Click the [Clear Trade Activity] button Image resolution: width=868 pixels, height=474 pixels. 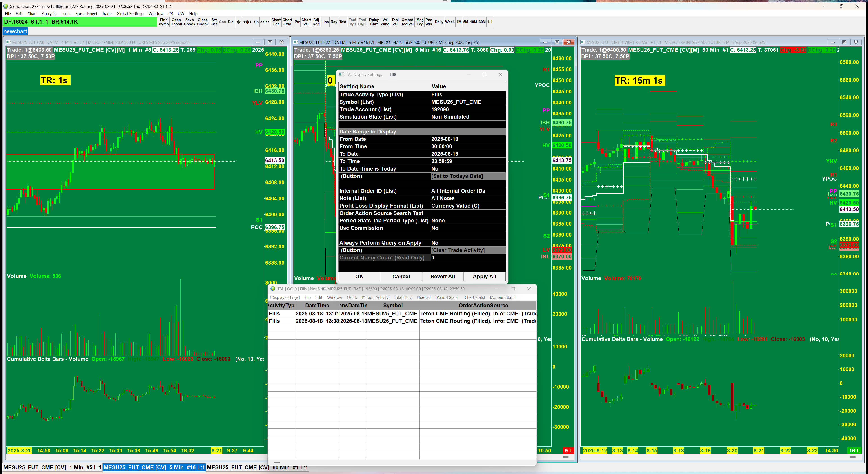[x=468, y=250]
